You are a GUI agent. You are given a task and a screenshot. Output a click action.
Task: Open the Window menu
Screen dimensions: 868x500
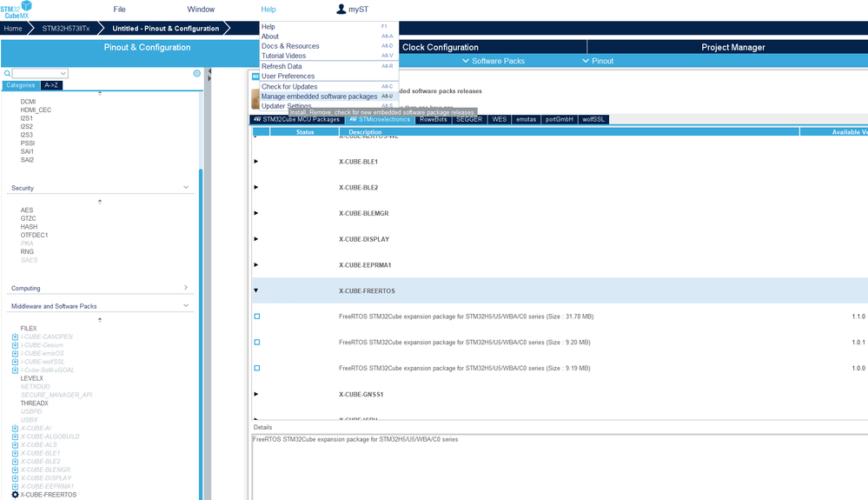201,10
